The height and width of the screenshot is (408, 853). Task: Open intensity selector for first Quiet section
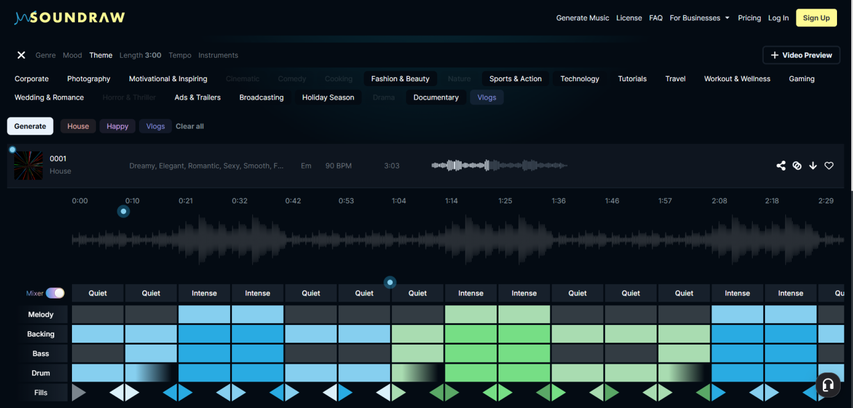point(98,293)
